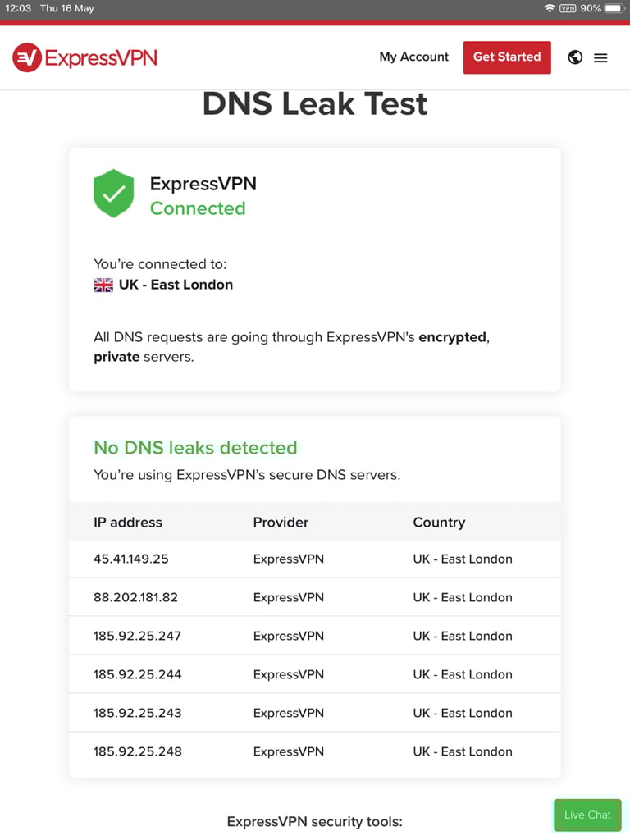This screenshot has height=840, width=630.
Task: Select IP address 88.202.181.82
Action: [135, 597]
